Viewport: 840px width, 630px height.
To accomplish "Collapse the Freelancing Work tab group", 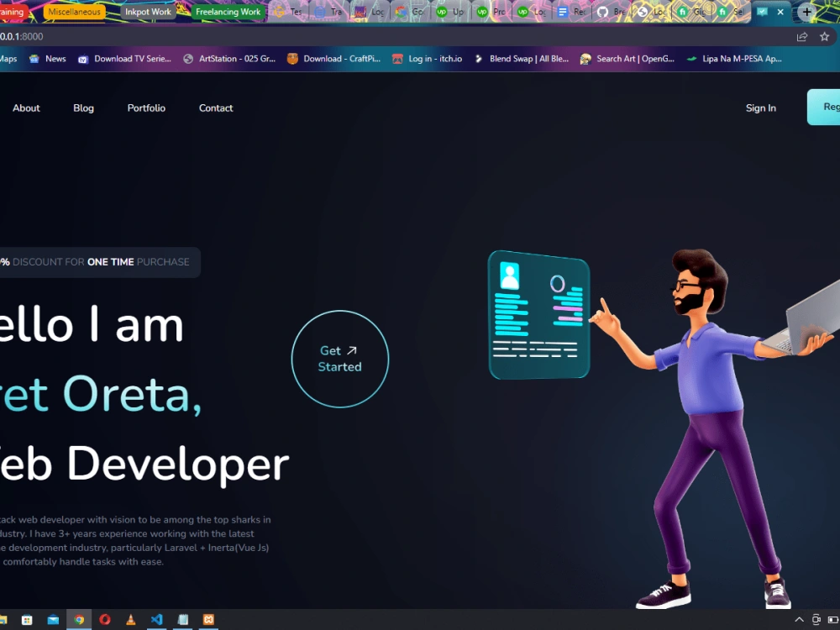I will pos(228,12).
